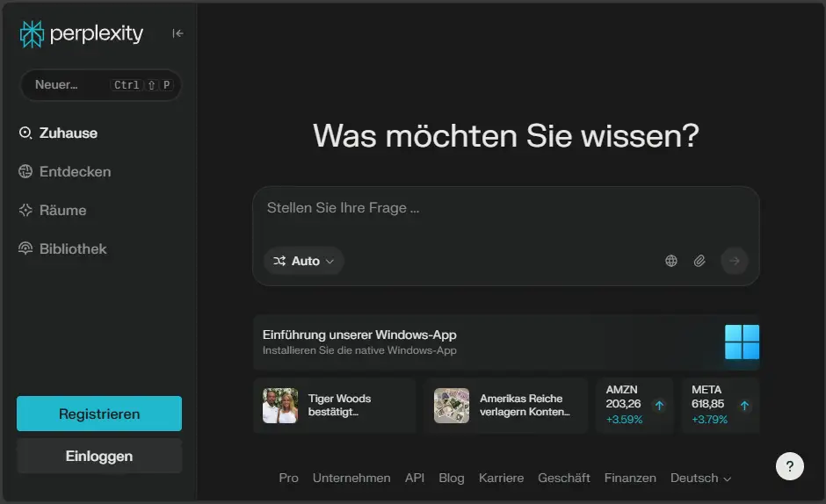Submit the question with the arrow button

pyautogui.click(x=735, y=261)
